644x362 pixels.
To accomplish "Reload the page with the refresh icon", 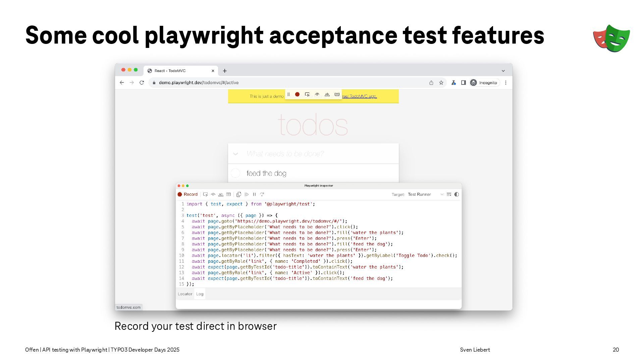I will coord(142,82).
